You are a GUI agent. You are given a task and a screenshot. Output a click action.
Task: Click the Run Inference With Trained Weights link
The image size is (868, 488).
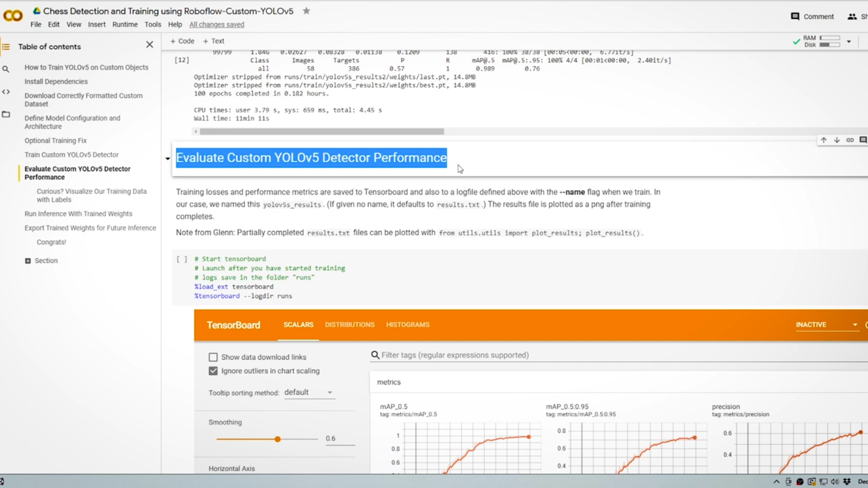pos(78,213)
